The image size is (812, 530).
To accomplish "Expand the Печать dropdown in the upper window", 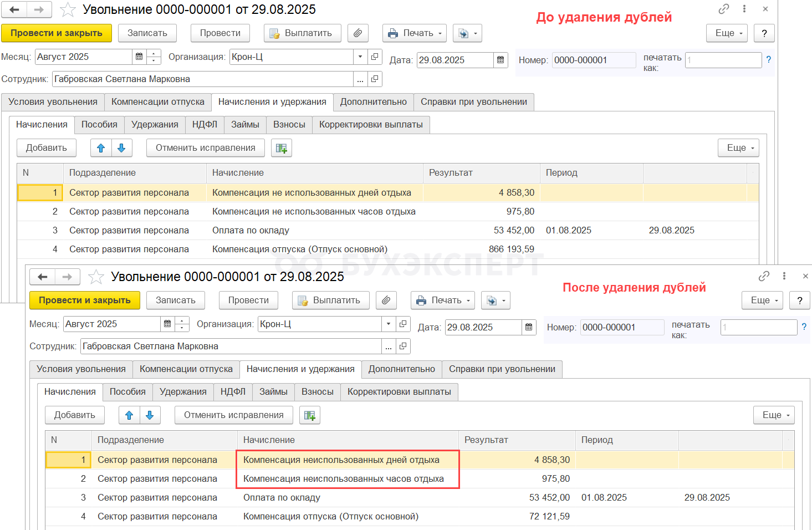I will pyautogui.click(x=415, y=33).
